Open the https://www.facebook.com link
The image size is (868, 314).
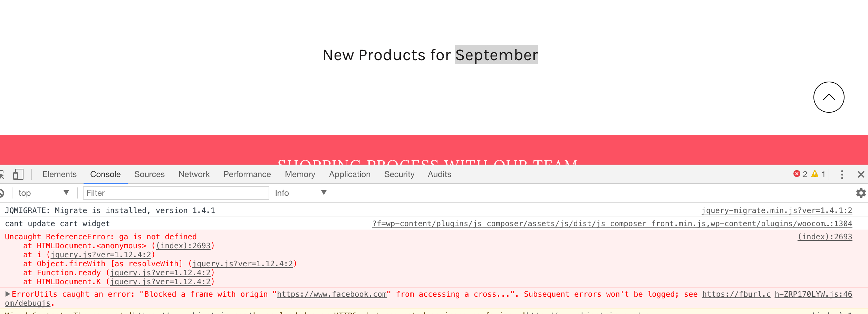pyautogui.click(x=331, y=294)
